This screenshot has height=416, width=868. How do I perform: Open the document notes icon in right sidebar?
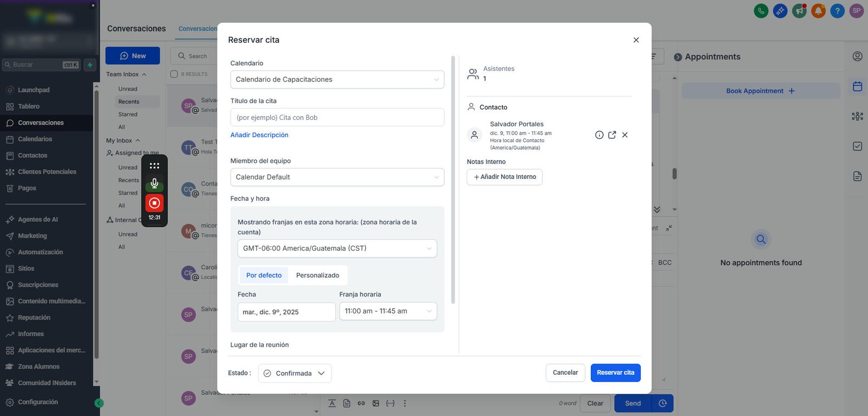858,176
